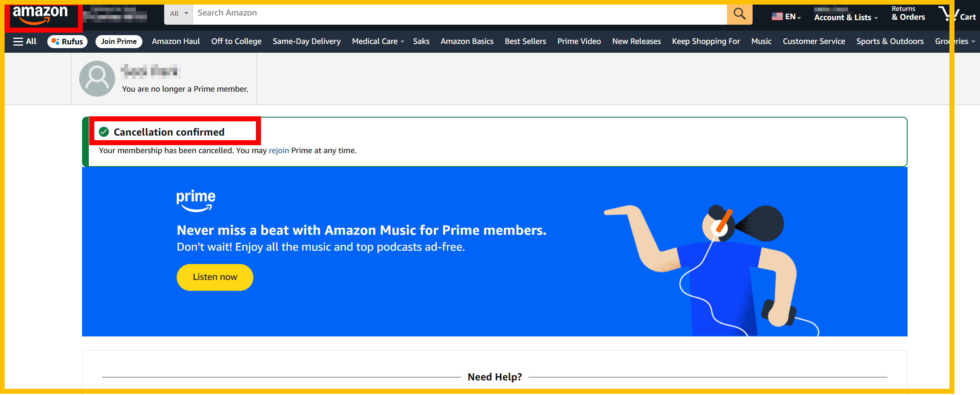Go to Prime Video
Screen dimensions: 980x395
tap(579, 41)
